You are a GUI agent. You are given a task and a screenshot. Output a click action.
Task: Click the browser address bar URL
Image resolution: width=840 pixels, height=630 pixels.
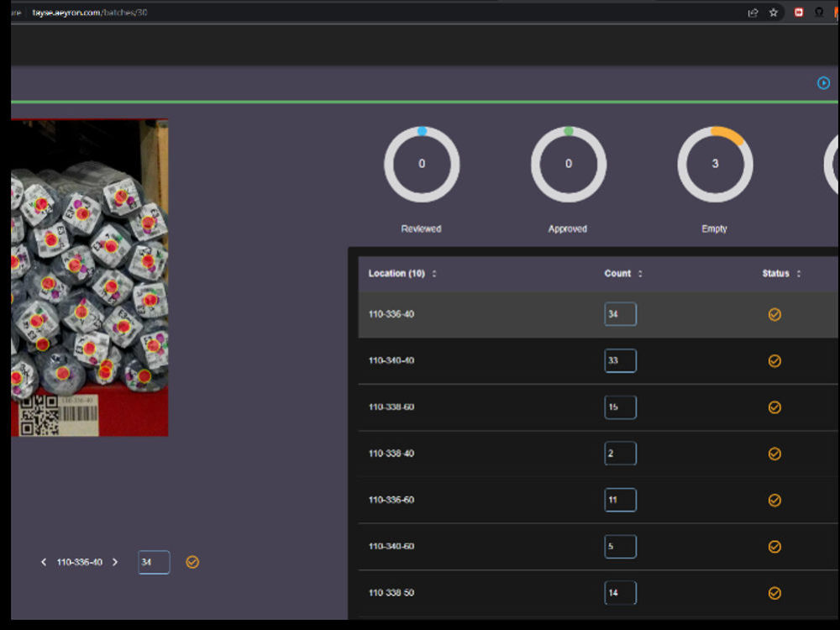(x=90, y=13)
